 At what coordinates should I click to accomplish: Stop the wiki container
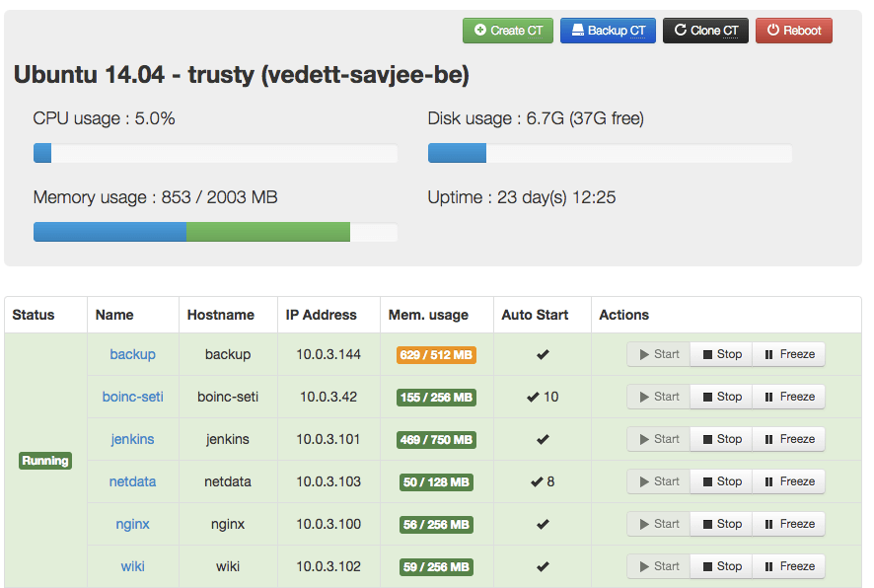click(x=721, y=566)
